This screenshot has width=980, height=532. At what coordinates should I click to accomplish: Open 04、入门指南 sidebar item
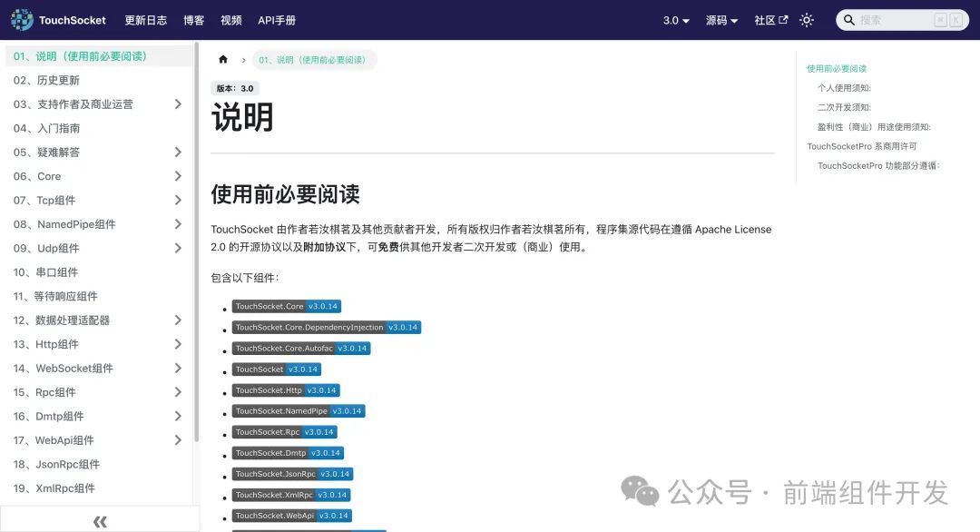(x=99, y=128)
